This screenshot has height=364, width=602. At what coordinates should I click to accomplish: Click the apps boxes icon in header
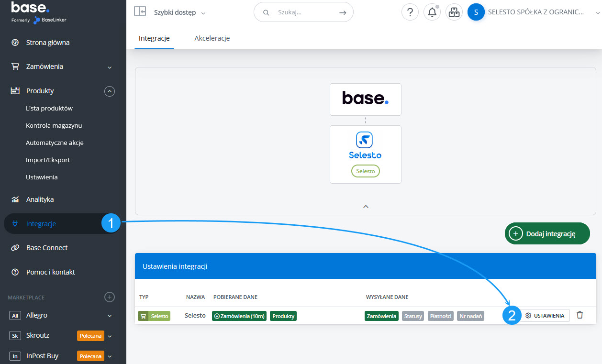[454, 12]
